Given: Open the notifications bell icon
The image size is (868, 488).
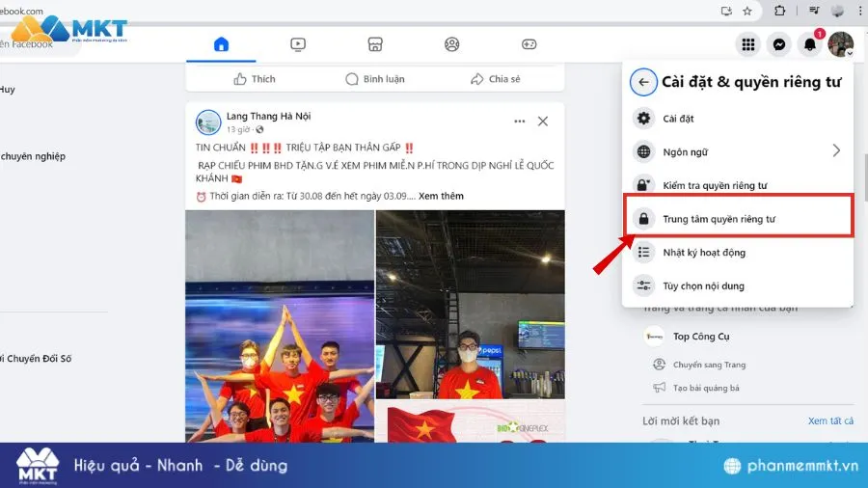Looking at the screenshot, I should tap(810, 44).
